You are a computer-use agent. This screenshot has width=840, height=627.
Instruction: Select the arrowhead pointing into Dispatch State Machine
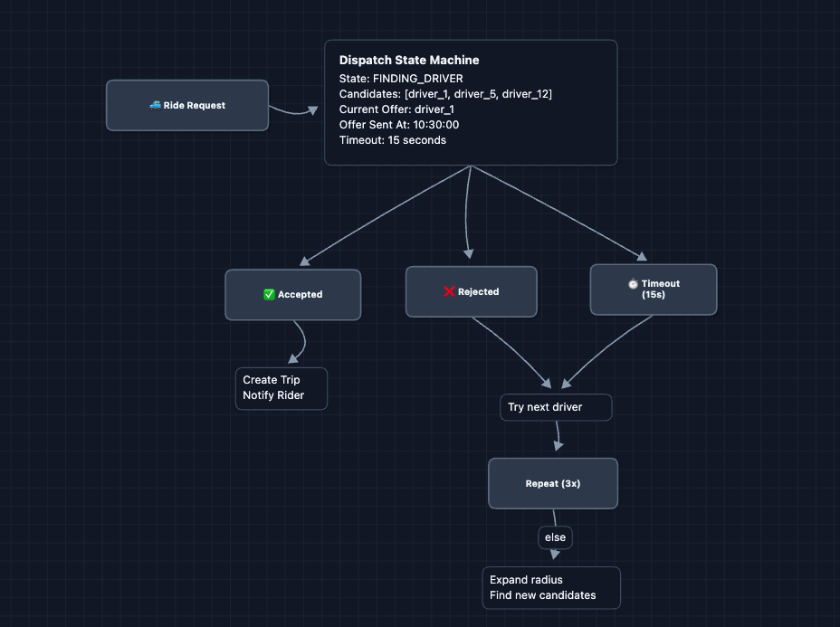pyautogui.click(x=312, y=109)
